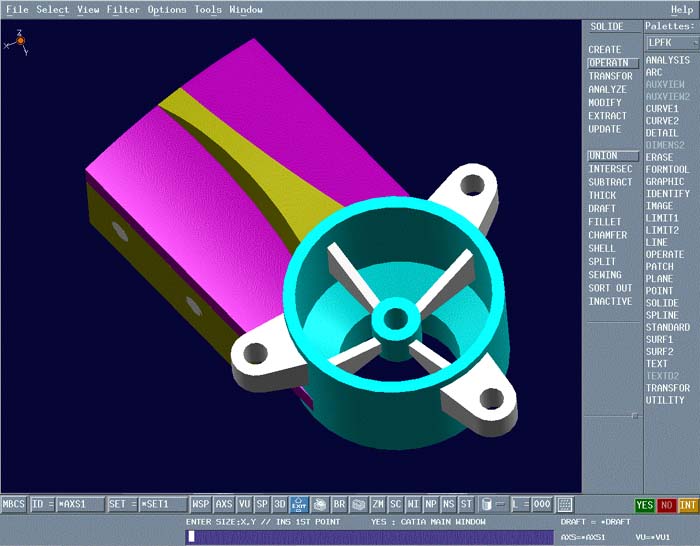The height and width of the screenshot is (546, 700).
Task: Open the Filter menu
Action: tap(123, 10)
